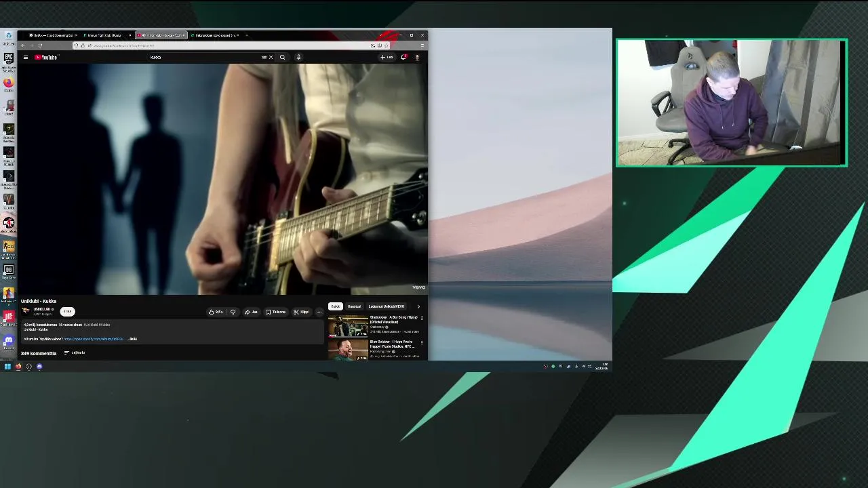Open the YouTube notifications bell
Screen dimensions: 868x488
[403, 58]
